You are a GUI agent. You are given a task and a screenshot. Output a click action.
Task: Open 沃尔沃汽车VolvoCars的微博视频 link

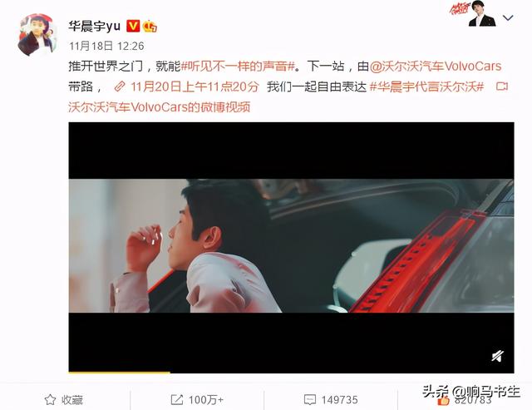(160, 107)
